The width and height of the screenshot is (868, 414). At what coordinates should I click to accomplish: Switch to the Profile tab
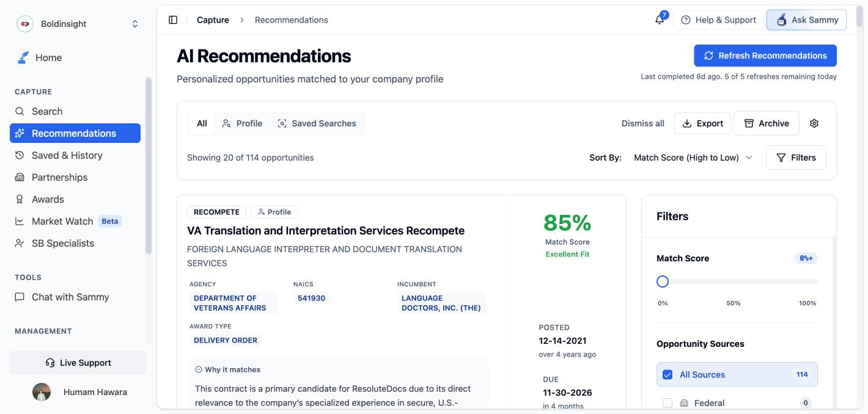click(x=242, y=123)
